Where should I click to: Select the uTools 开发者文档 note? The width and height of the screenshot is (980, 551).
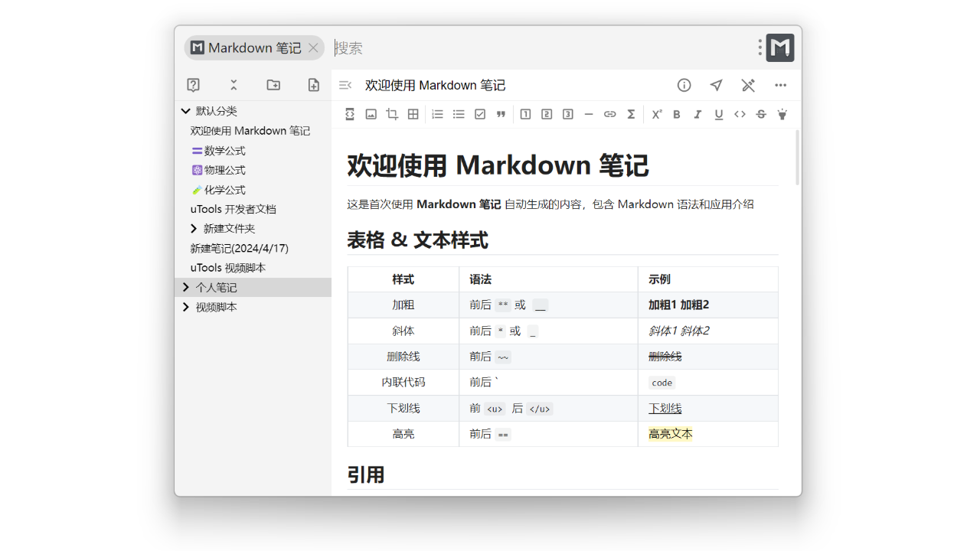point(235,208)
